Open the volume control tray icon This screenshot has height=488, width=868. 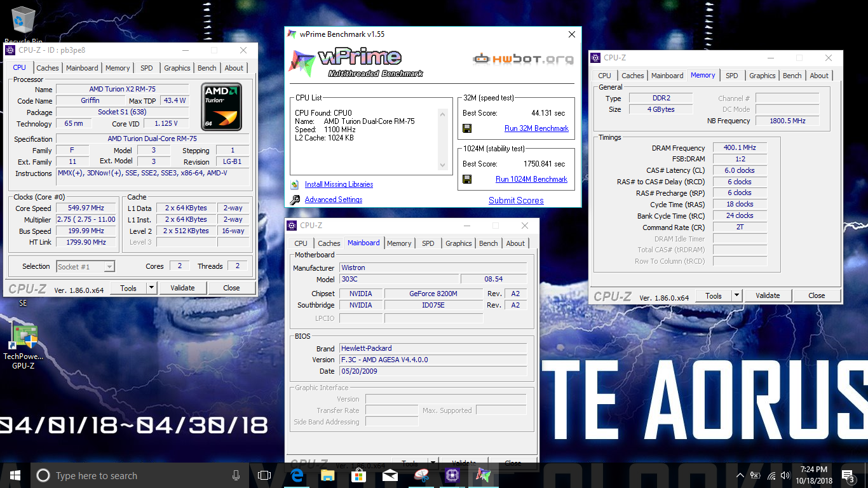pyautogui.click(x=787, y=475)
